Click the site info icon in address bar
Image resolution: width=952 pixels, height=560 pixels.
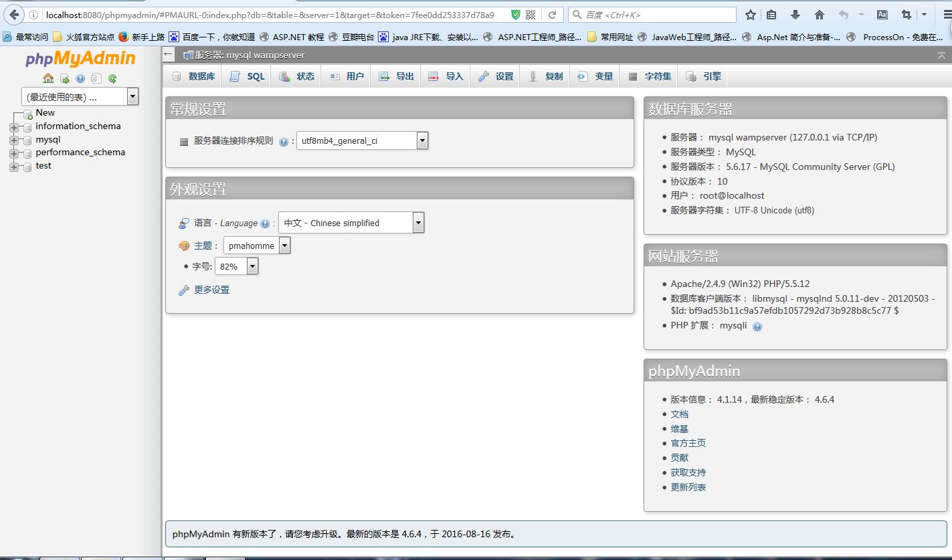click(x=33, y=15)
